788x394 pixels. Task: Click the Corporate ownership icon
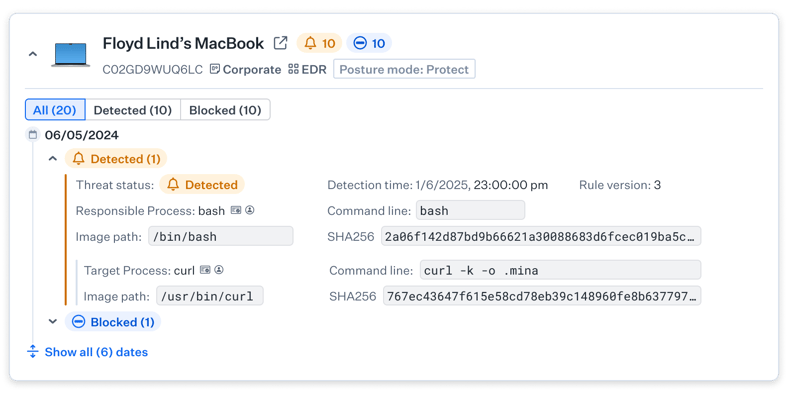[215, 69]
